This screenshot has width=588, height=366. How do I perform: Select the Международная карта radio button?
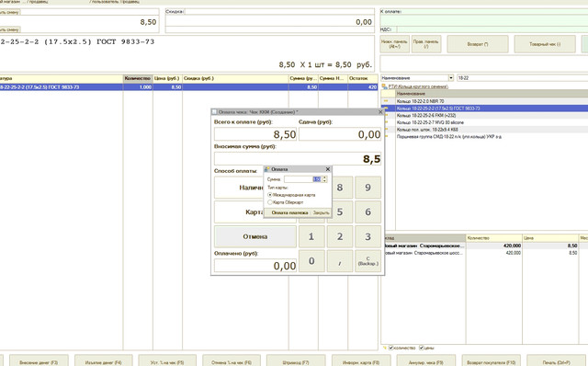(x=269, y=195)
